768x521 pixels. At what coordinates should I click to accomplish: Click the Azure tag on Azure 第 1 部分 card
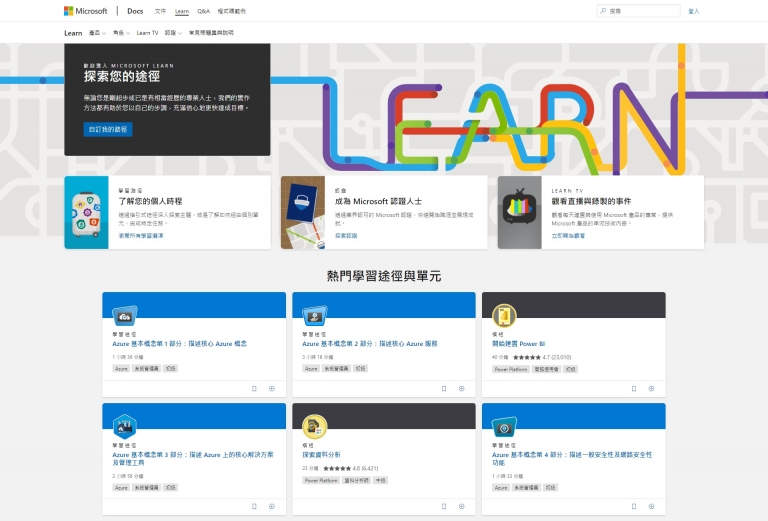pos(121,369)
